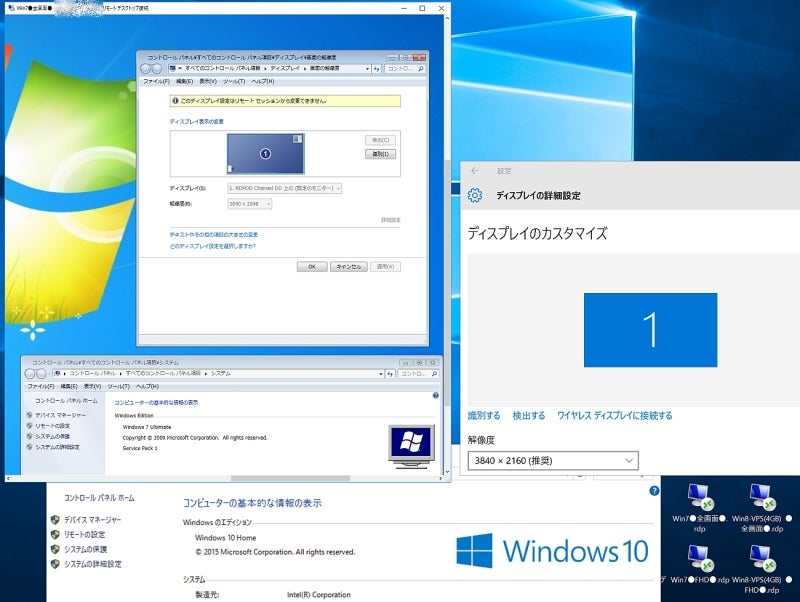Image resolution: width=800 pixels, height=602 pixels.
Task: Click the Windows 10 logo in System window
Action: coord(552,551)
